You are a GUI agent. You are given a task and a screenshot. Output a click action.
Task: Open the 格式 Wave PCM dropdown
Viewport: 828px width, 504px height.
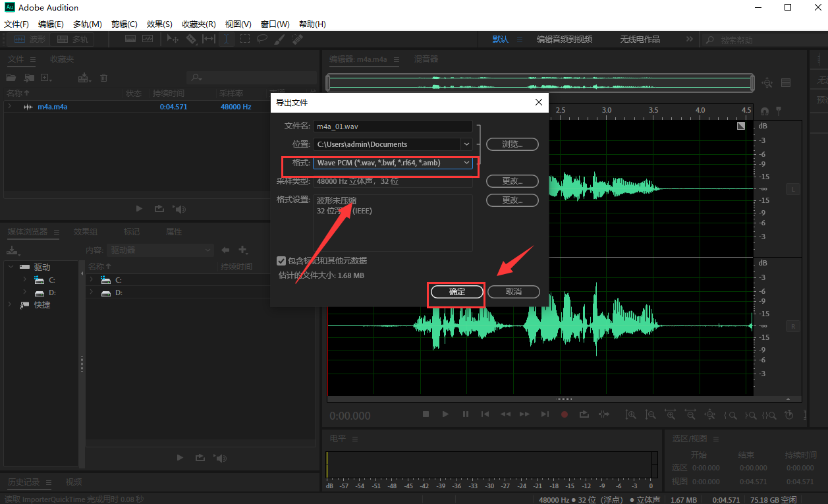point(393,163)
